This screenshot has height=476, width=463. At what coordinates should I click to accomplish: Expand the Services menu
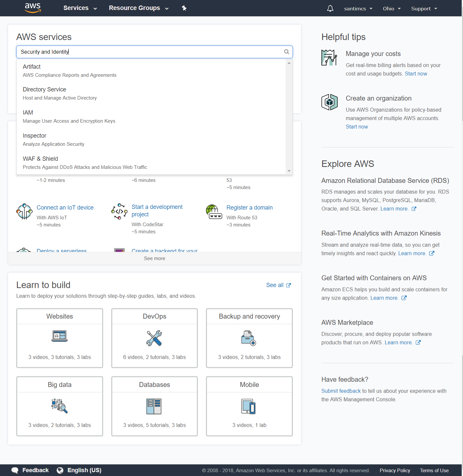(80, 8)
